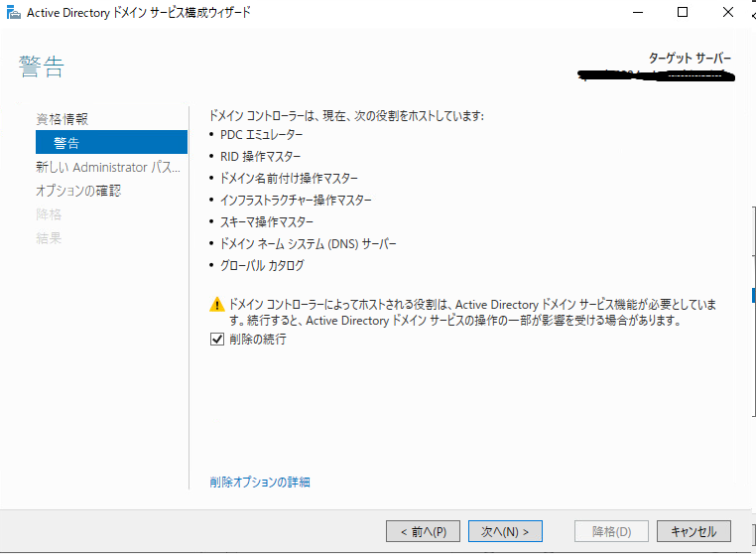Go to 資格情報 step in sidebar
This screenshot has height=554, width=756.
click(63, 119)
